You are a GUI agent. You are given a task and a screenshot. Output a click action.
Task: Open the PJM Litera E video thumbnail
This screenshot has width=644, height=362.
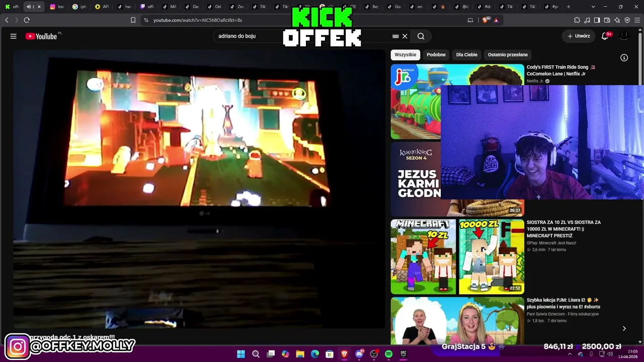pyautogui.click(x=457, y=321)
